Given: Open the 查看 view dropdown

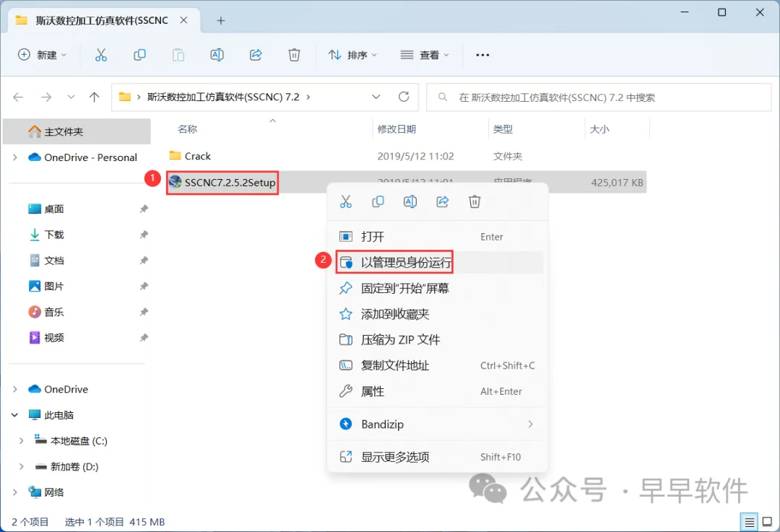Looking at the screenshot, I should point(425,55).
